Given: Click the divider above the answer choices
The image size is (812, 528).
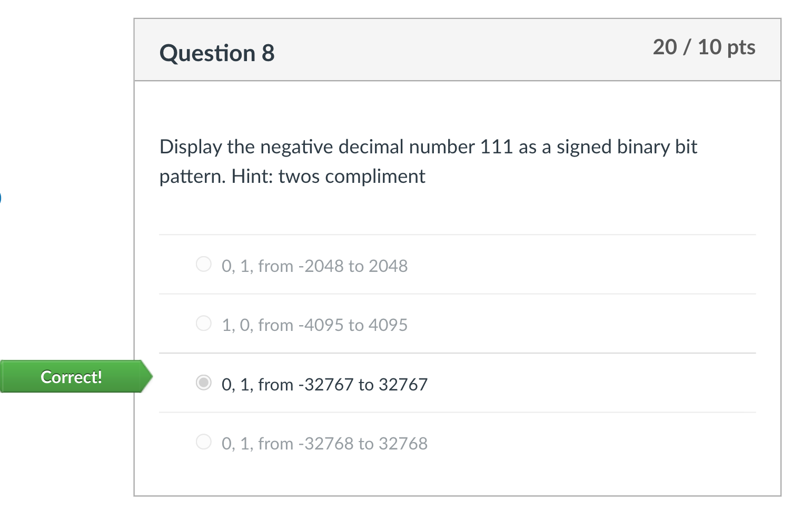Looking at the screenshot, I should click(457, 234).
